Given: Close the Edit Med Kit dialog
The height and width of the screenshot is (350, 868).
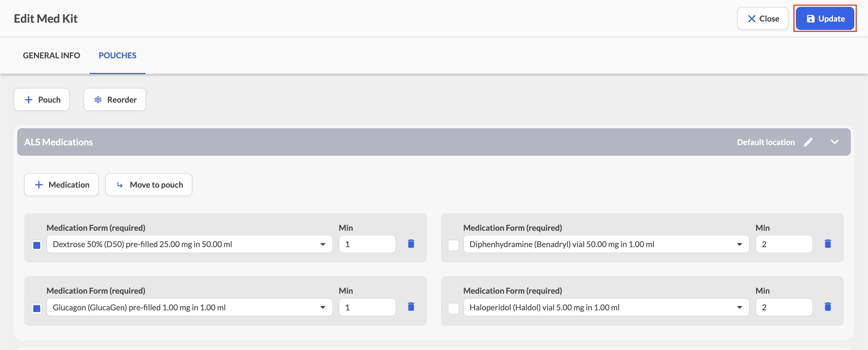Looking at the screenshot, I should pos(763,19).
